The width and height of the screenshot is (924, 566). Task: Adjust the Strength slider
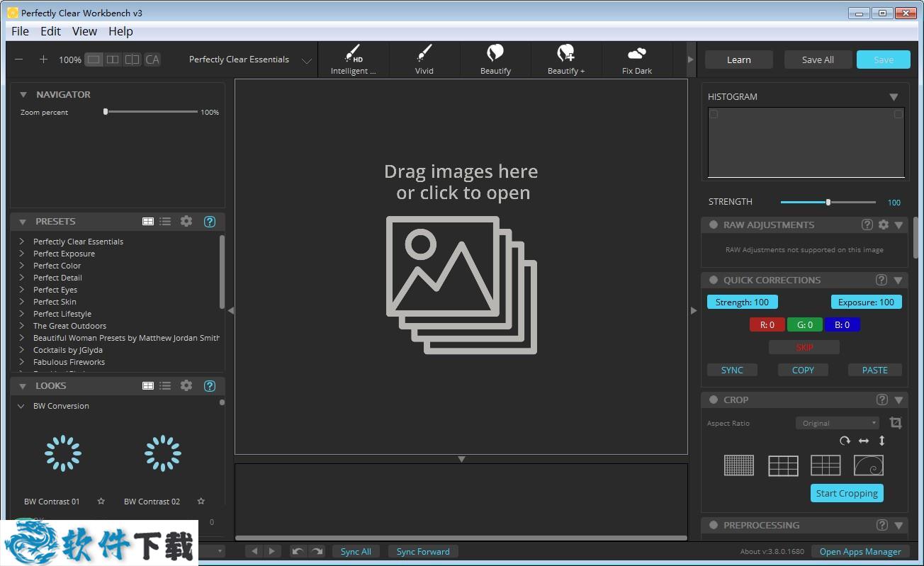tap(828, 202)
